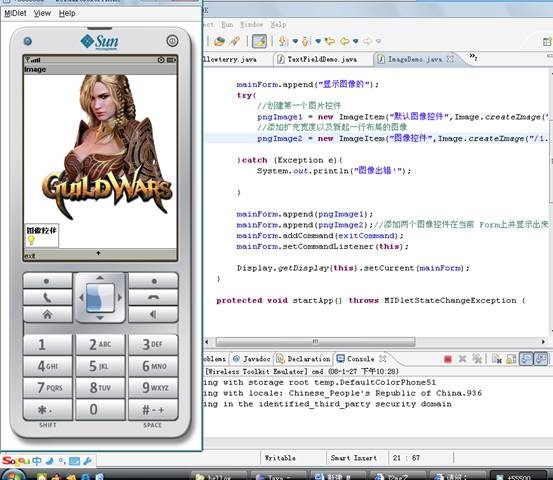The image size is (553, 480).
Task: Click the Guild Wars image on phone screen
Action: [x=106, y=146]
